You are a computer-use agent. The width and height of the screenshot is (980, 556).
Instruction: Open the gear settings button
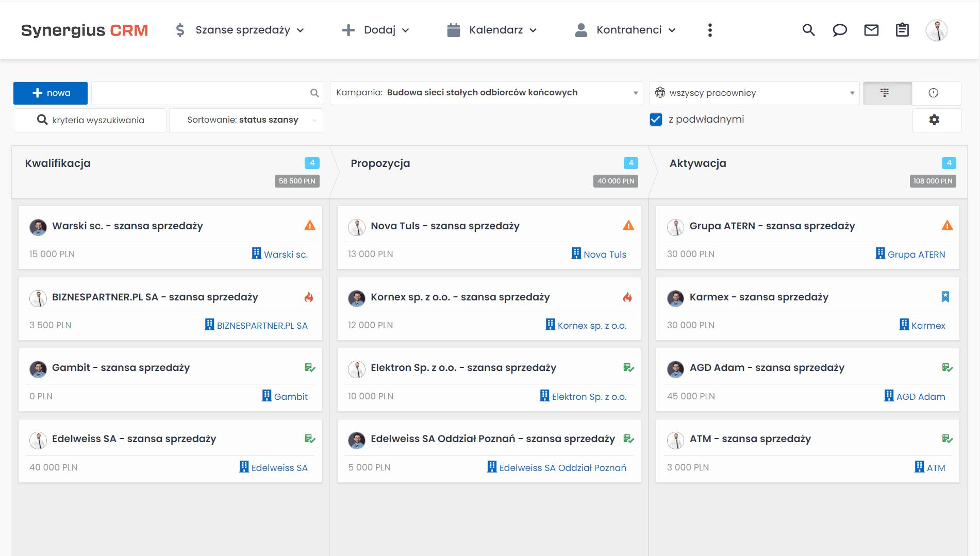(x=934, y=120)
